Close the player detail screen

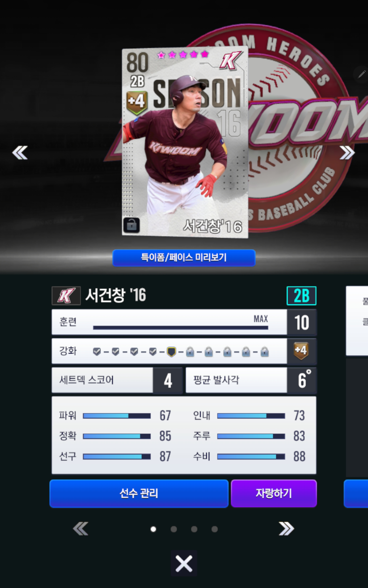pyautogui.click(x=184, y=563)
